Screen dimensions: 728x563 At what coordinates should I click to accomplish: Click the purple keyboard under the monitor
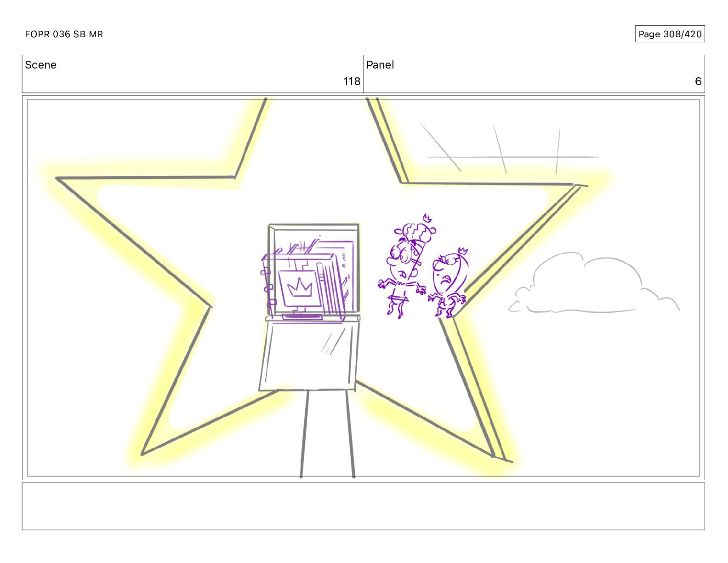pos(302,316)
